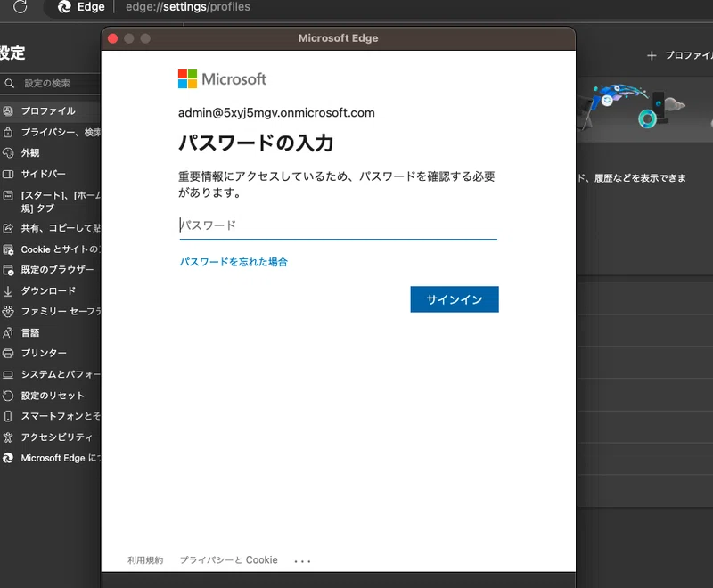The height and width of the screenshot is (588, 713).
Task: Click the ファミリー セーフティ icon
Action: click(8, 311)
